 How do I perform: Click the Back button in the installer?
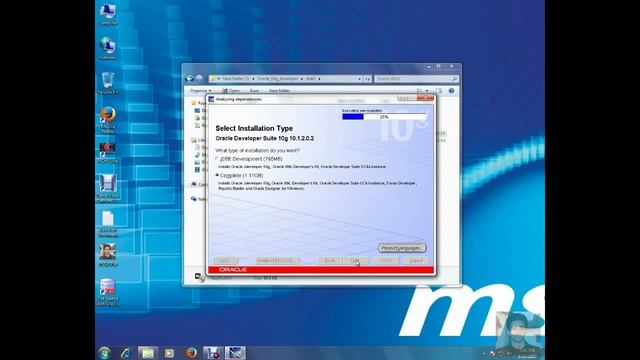pyautogui.click(x=330, y=260)
